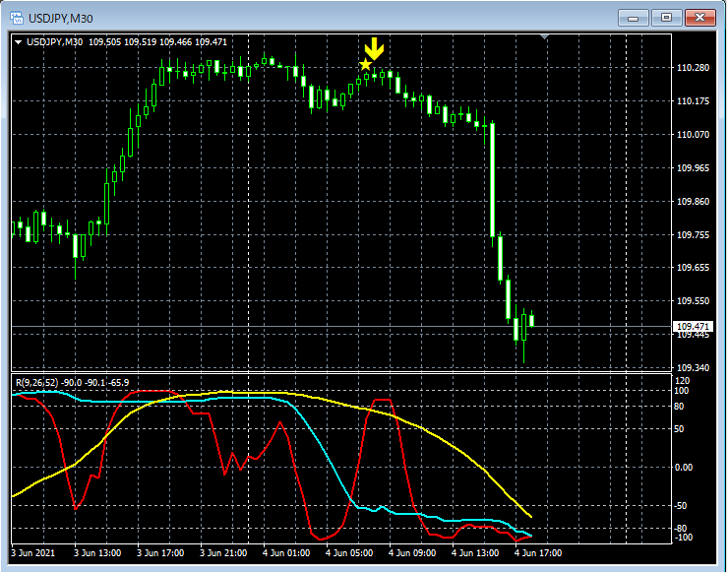The height and width of the screenshot is (572, 728).
Task: Click the time label 4 Jun 17:00
Action: click(x=538, y=553)
